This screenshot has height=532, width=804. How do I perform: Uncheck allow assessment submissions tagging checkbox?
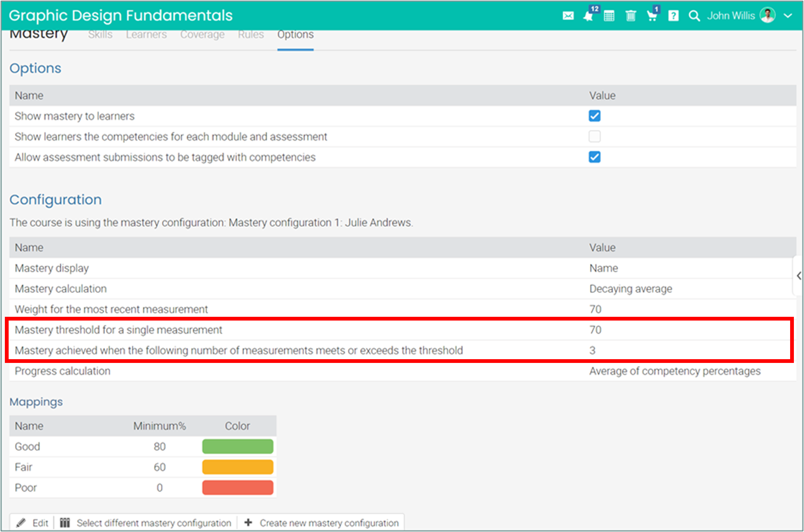click(x=594, y=157)
